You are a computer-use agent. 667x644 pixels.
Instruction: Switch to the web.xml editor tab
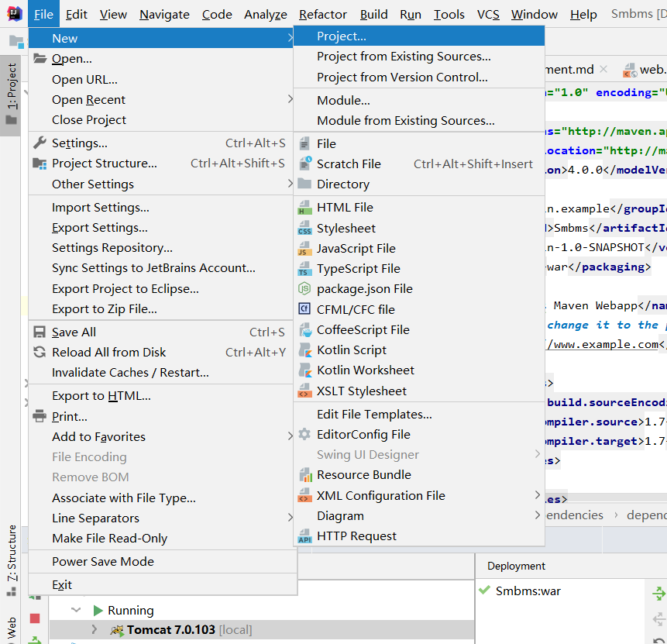(x=645, y=69)
